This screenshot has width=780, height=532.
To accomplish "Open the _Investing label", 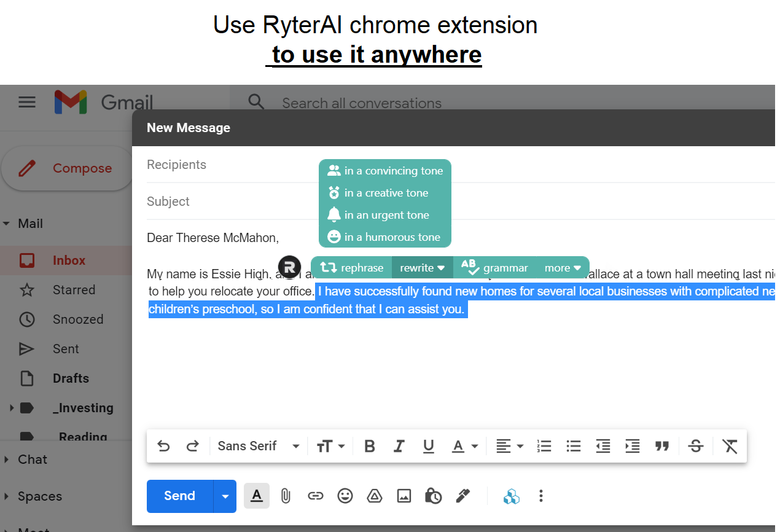I will pyautogui.click(x=83, y=408).
